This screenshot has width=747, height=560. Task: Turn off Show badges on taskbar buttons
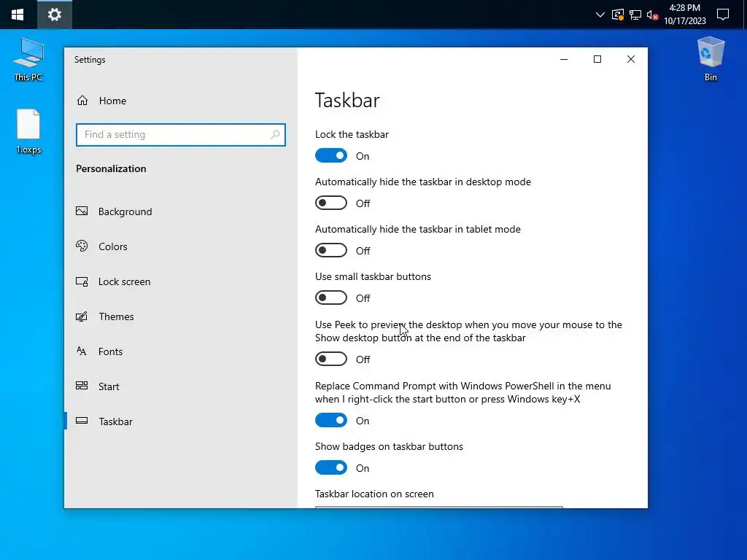pyautogui.click(x=331, y=467)
